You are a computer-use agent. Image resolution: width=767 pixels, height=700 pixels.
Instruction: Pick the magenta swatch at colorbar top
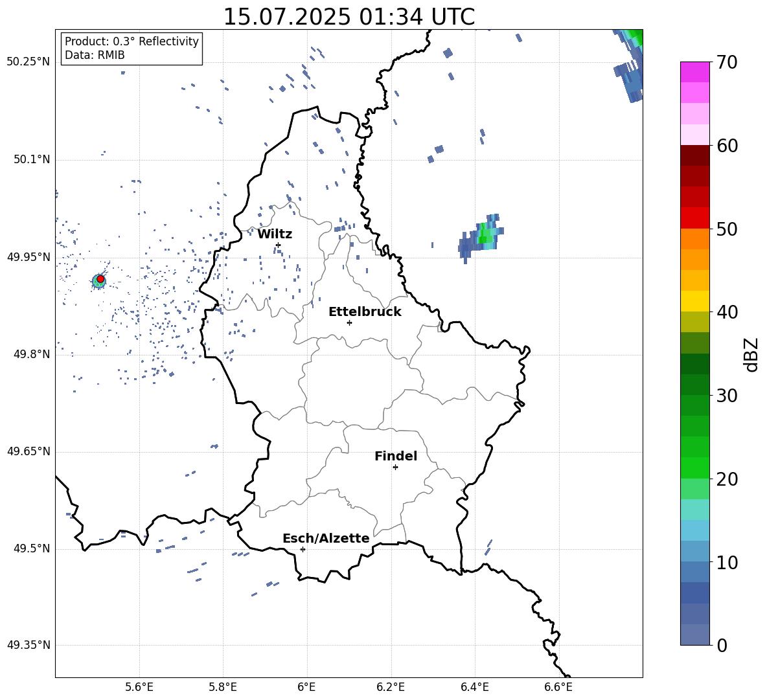point(694,72)
